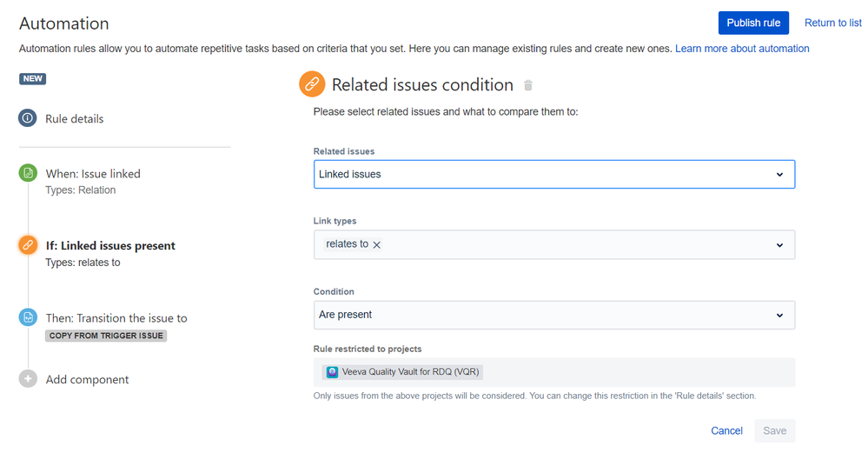Remove the 'relates to' link type tag
The width and height of the screenshot is (868, 466).
(377, 245)
